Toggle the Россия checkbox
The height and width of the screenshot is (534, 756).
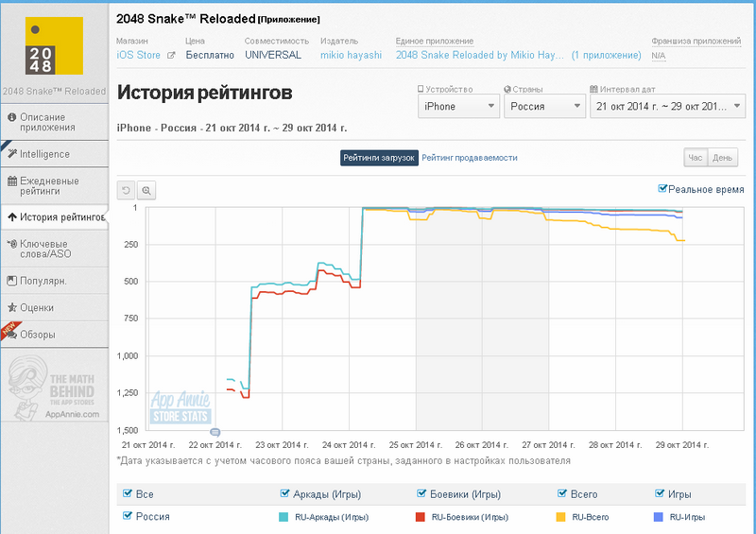128,516
